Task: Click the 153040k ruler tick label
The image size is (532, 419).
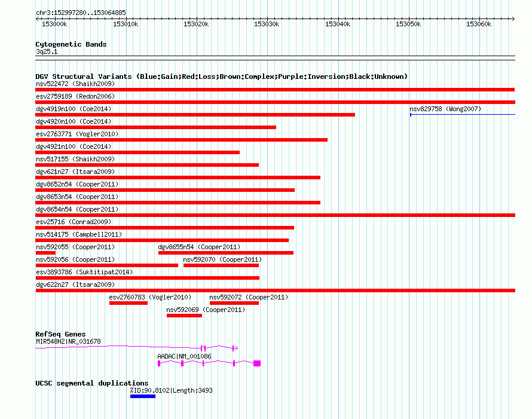Action: pos(338,25)
